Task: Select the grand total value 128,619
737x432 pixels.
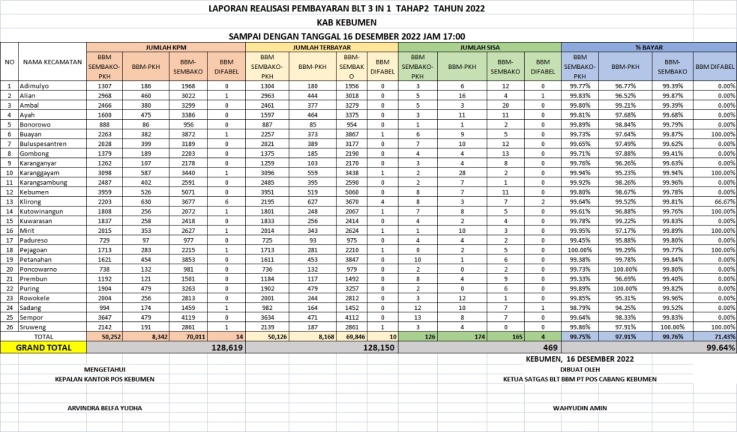Action: [x=227, y=348]
